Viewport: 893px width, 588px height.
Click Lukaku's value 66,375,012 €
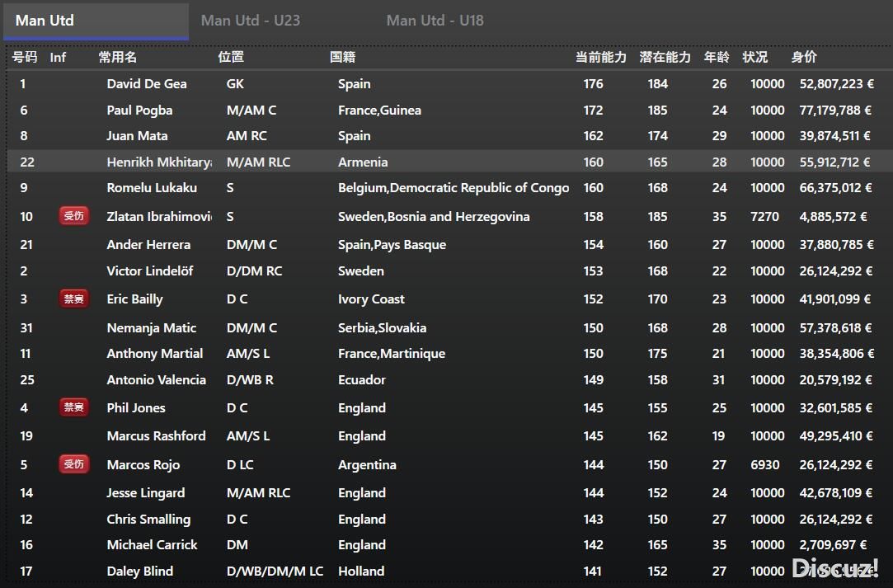point(835,187)
